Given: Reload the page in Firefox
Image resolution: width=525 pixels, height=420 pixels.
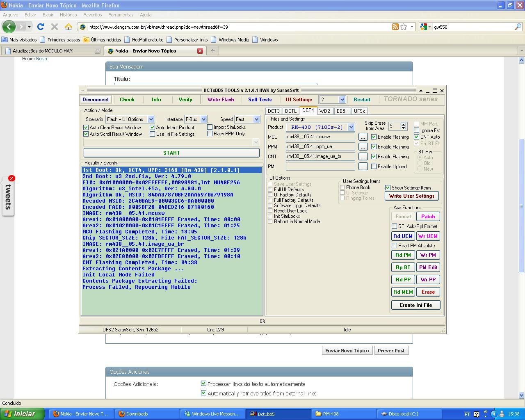Looking at the screenshot, I should pos(41,27).
